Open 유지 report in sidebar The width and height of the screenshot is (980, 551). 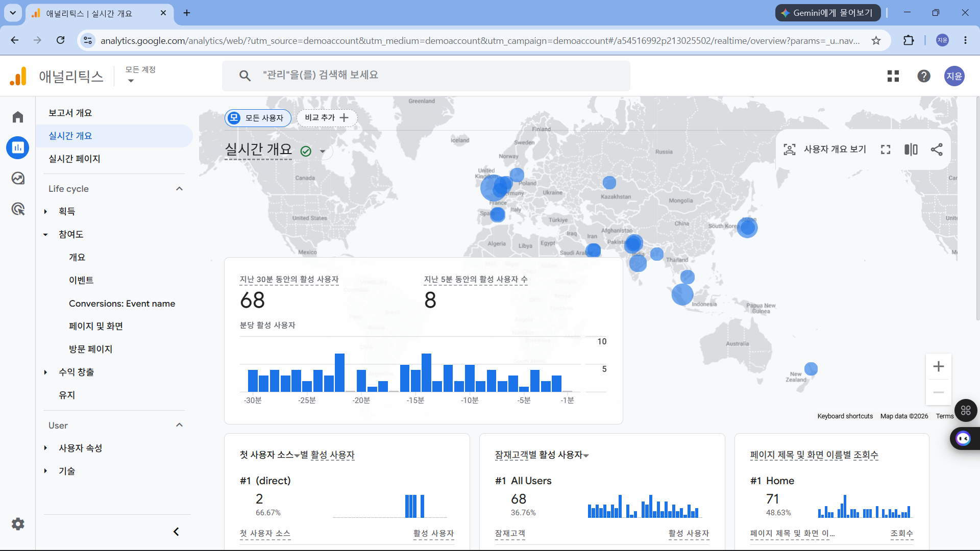67,395
